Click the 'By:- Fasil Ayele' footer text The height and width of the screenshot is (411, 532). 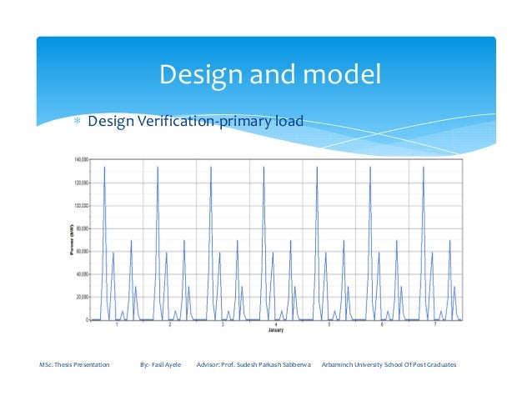click(x=160, y=365)
